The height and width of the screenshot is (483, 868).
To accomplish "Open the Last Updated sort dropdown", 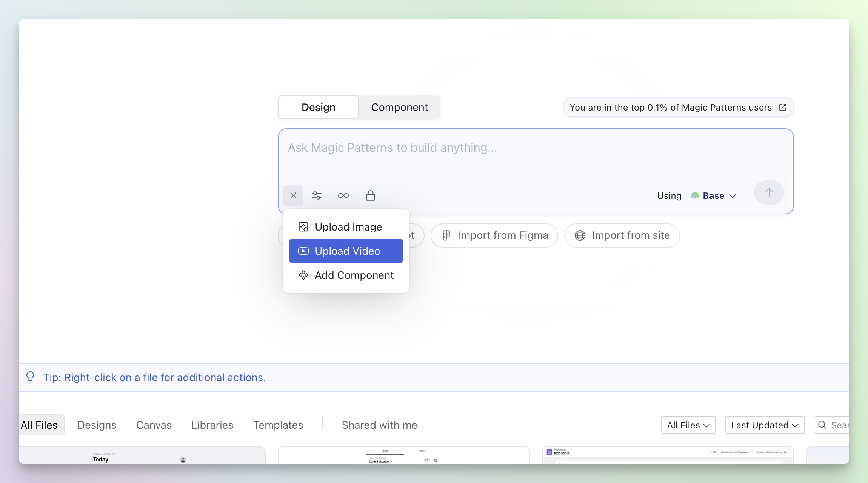I will click(x=764, y=425).
